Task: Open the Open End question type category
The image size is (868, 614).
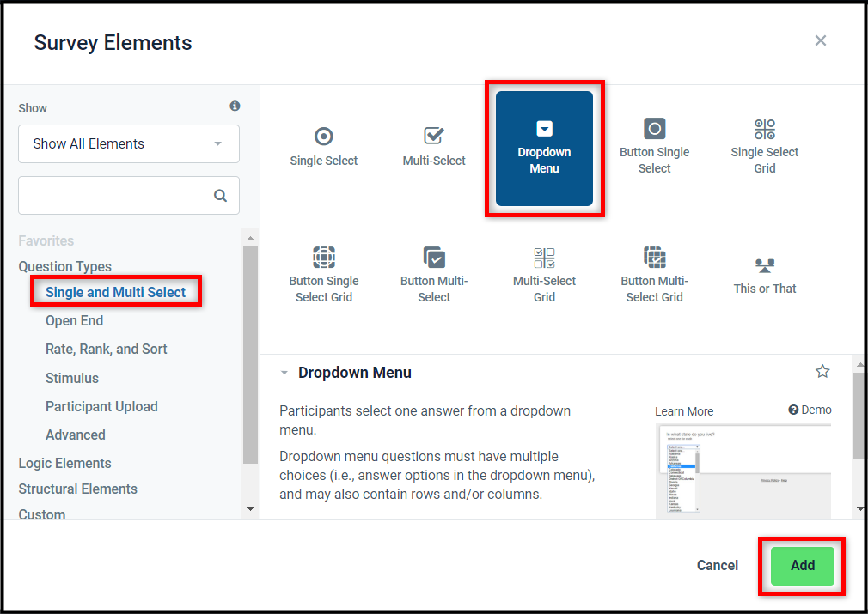Action: click(x=74, y=321)
